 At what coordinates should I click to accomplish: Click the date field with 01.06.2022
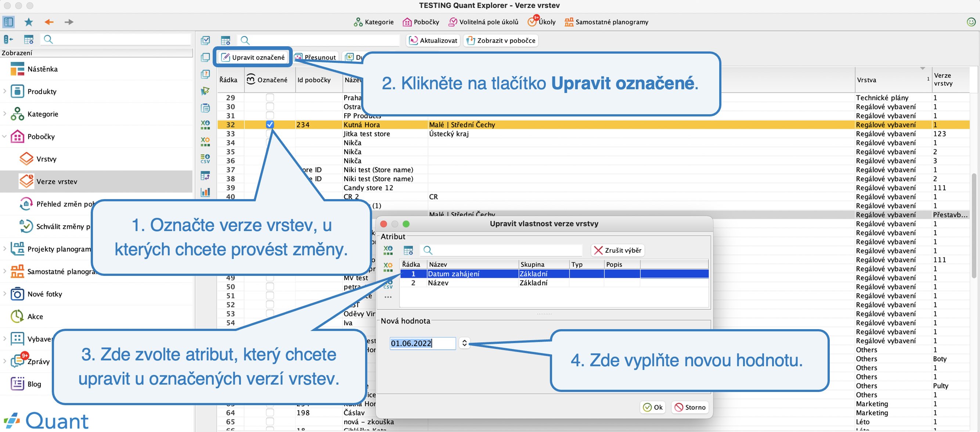pos(422,343)
